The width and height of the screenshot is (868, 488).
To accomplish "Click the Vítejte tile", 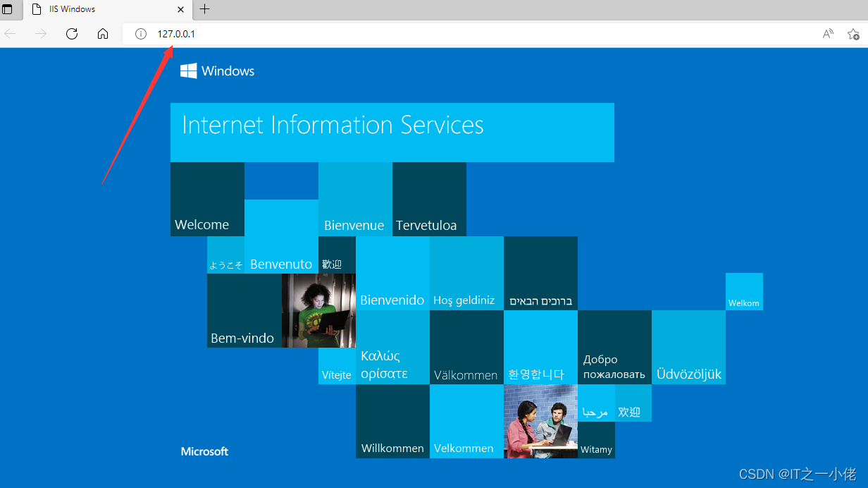I will coord(337,366).
